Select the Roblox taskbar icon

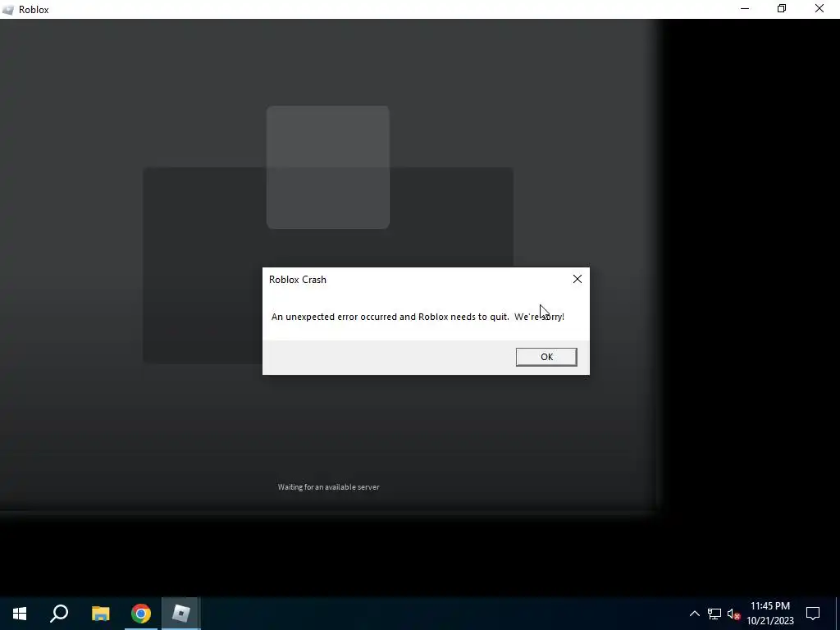click(x=181, y=614)
